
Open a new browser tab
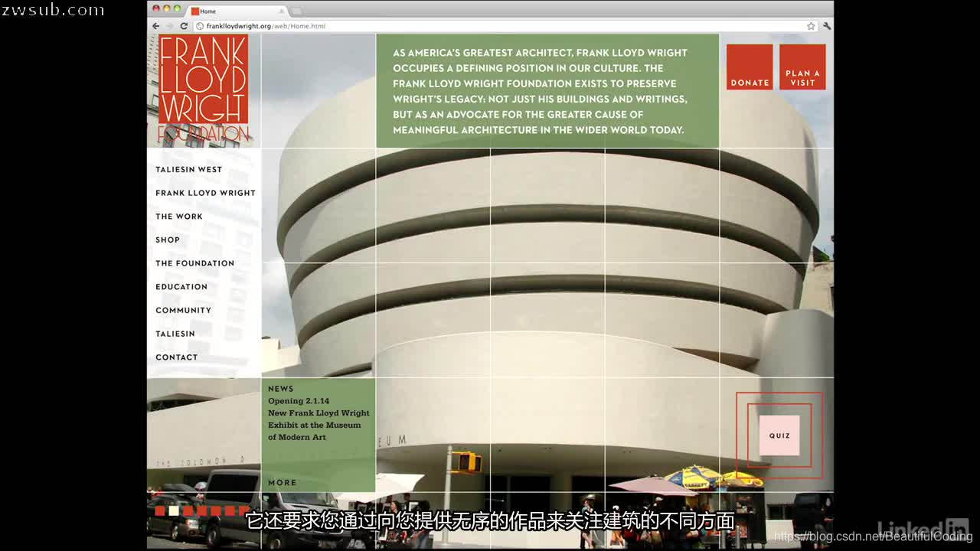(296, 11)
